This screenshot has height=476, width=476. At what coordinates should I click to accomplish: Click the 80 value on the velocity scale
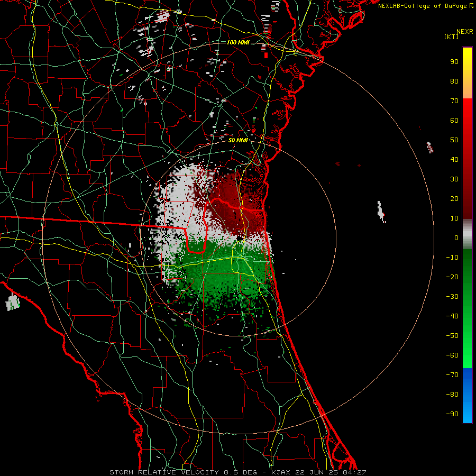(454, 81)
